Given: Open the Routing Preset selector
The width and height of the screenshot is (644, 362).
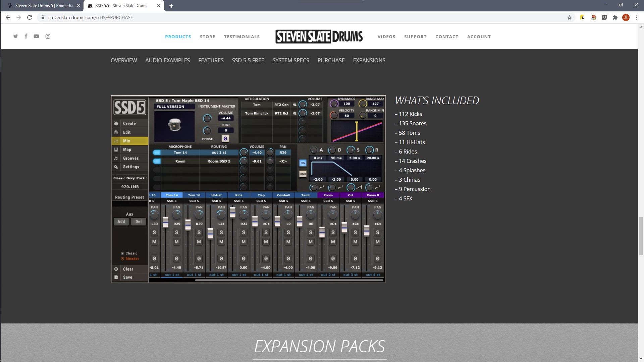Looking at the screenshot, I should pos(129,204).
